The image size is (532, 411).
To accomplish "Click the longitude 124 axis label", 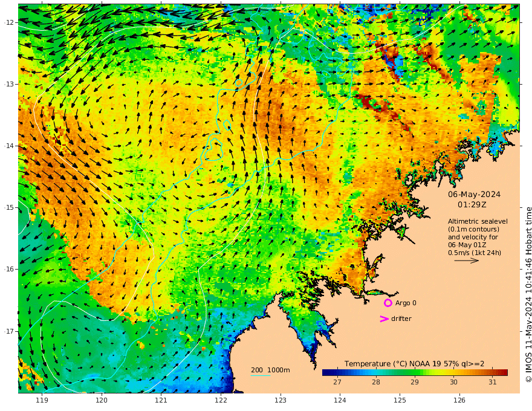I will click(340, 400).
